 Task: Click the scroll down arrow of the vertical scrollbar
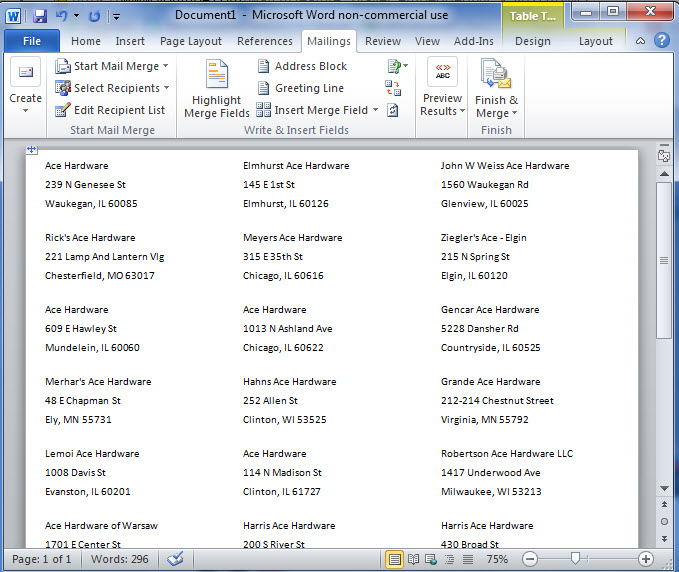[x=664, y=488]
